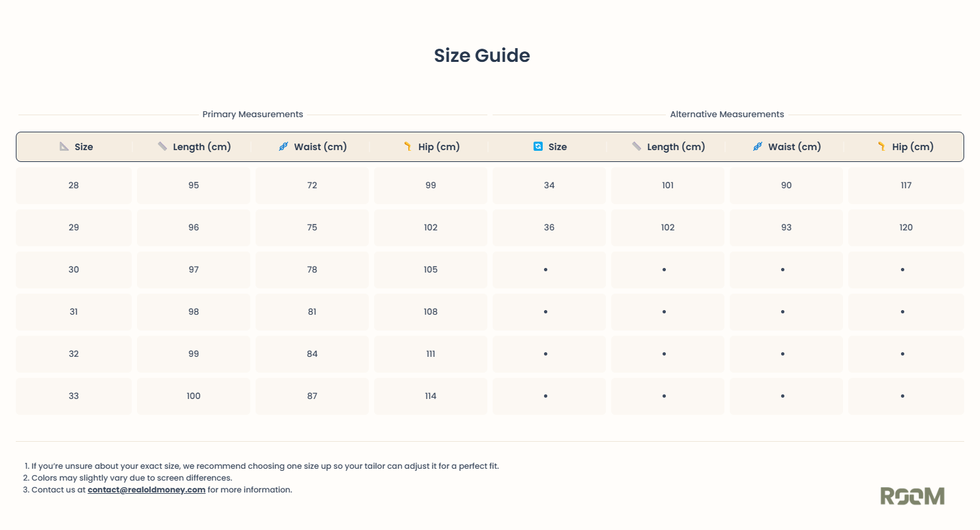Click the blue icon beside primary Waist (cm)
The height and width of the screenshot is (530, 980).
pyautogui.click(x=283, y=147)
